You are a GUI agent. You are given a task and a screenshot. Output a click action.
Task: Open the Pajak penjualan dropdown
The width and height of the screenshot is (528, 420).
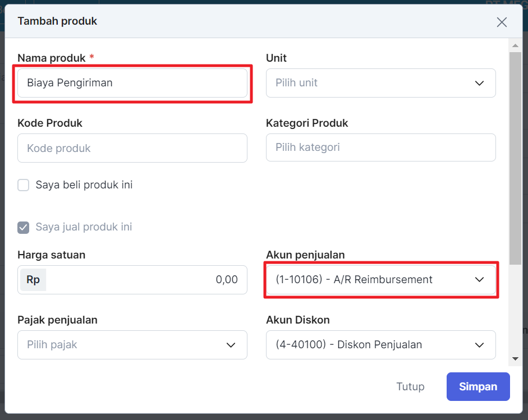click(132, 345)
